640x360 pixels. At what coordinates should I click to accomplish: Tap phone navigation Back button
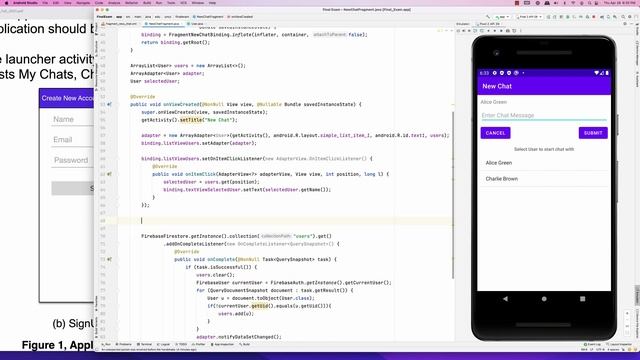point(505,299)
